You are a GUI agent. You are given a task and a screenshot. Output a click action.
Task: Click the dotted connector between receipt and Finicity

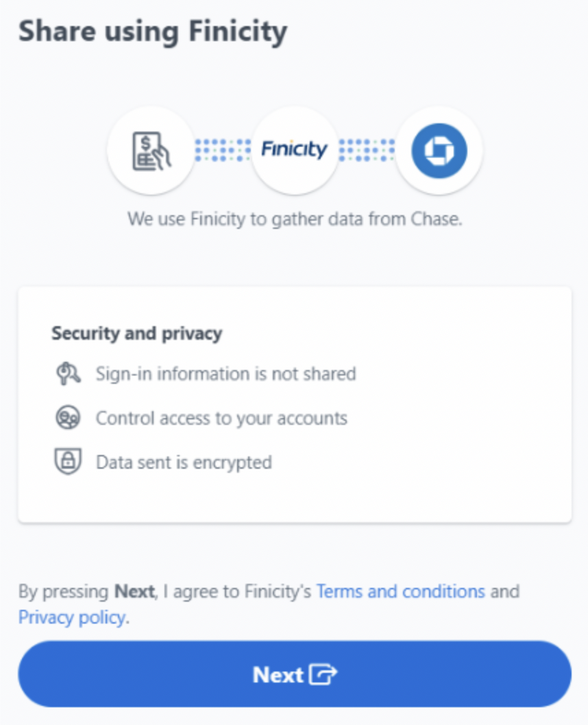click(223, 150)
